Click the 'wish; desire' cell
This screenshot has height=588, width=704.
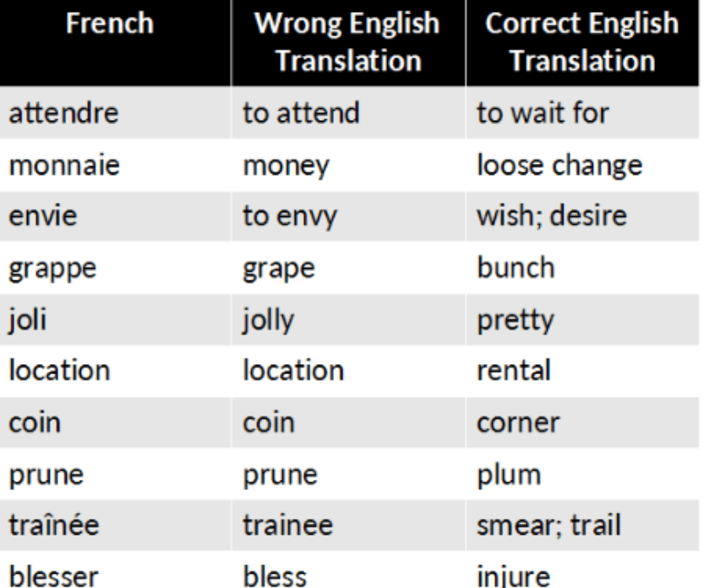click(551, 215)
